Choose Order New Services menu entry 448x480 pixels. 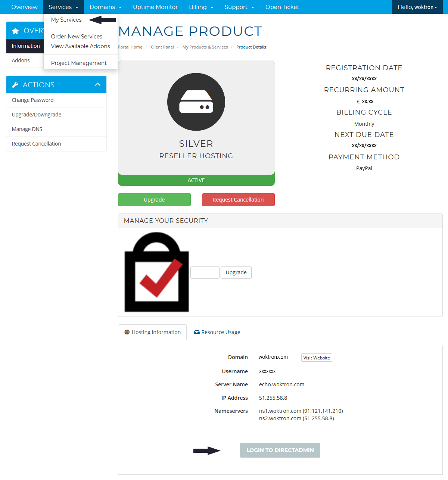pos(77,36)
